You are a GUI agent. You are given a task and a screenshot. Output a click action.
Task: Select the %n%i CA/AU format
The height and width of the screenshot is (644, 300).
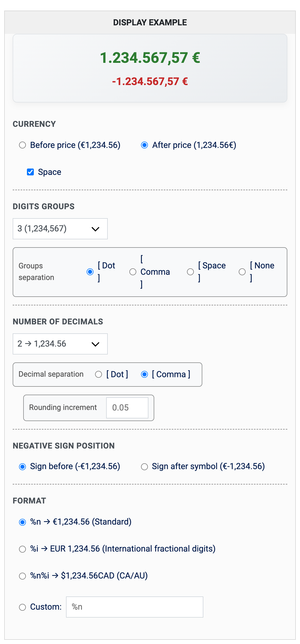click(22, 576)
